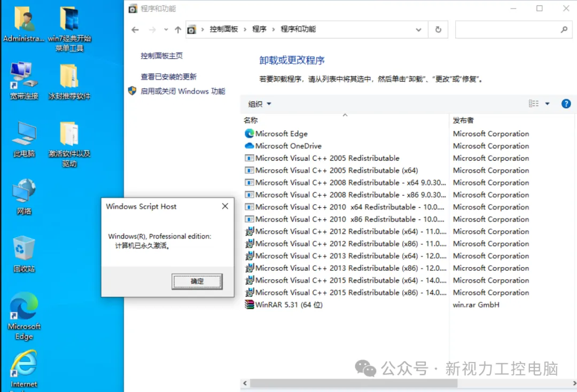
Task: Refresh the Programs and Features view
Action: (438, 29)
